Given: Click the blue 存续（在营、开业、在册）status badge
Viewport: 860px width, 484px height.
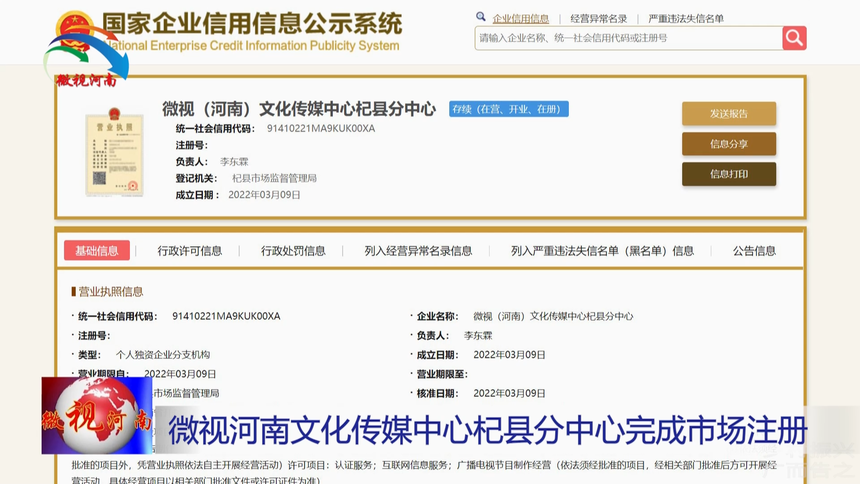Looking at the screenshot, I should pyautogui.click(x=508, y=109).
